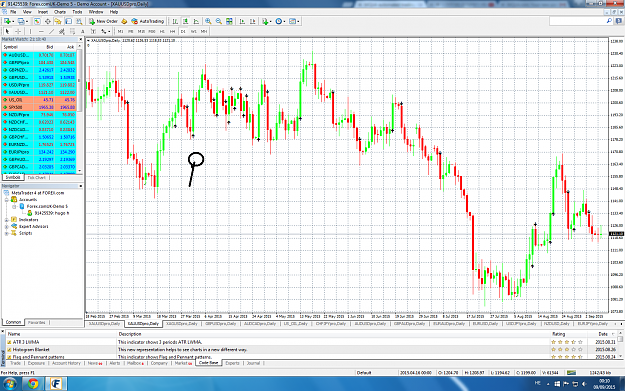The height and width of the screenshot is (391, 625).
Task: Open dropdown arrow beside New Chart icon
Action: (13, 21)
